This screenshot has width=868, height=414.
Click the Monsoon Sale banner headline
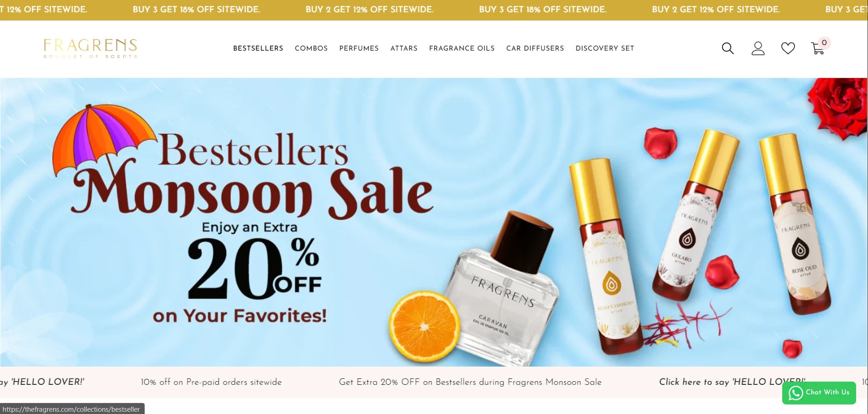coord(253,176)
